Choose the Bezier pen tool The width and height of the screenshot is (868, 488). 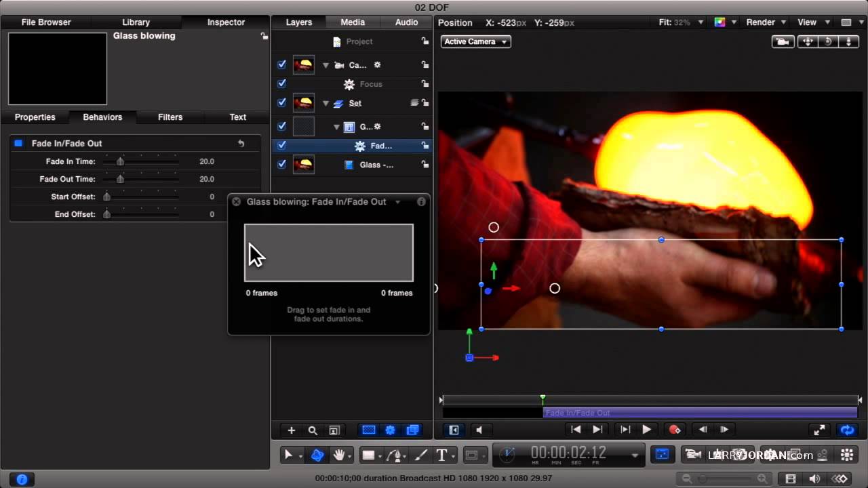click(396, 455)
